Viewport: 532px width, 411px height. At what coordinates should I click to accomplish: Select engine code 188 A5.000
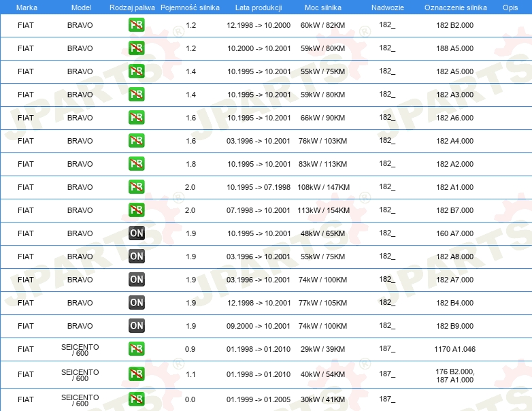[454, 48]
